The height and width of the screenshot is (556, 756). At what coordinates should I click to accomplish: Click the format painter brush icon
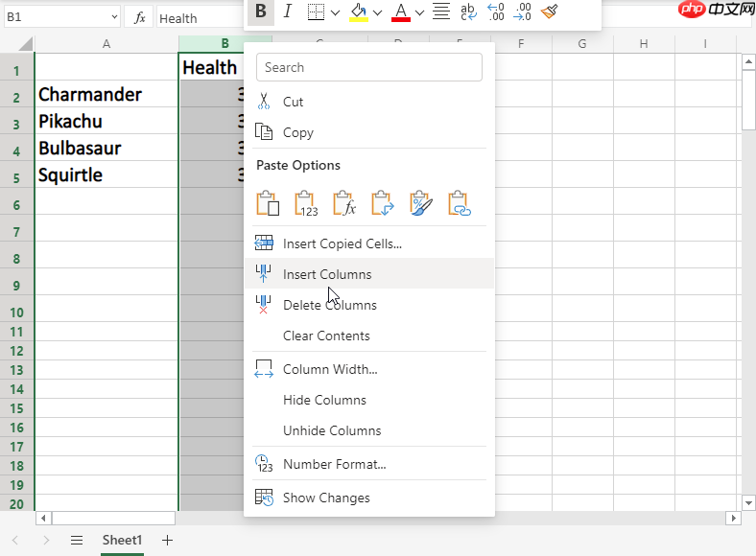point(549,12)
